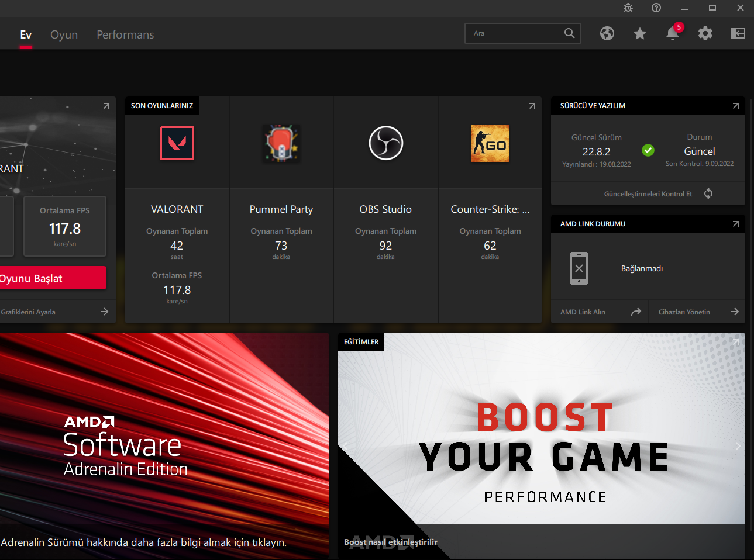Screen dimensions: 754x560
Task: Click the VALORANT title text
Action: coord(177,209)
